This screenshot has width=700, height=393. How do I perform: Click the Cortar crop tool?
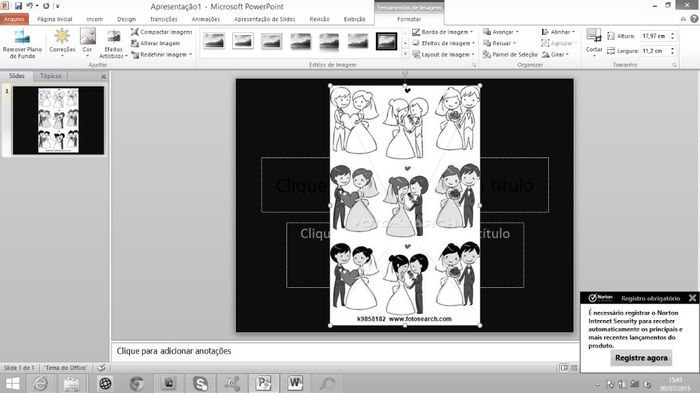pos(594,39)
